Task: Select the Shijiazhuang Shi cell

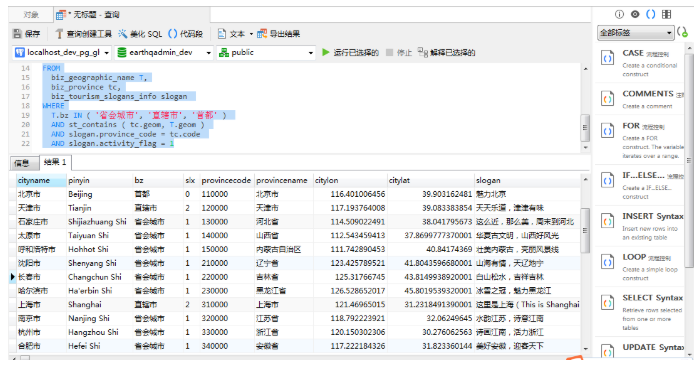Action: pos(99,222)
